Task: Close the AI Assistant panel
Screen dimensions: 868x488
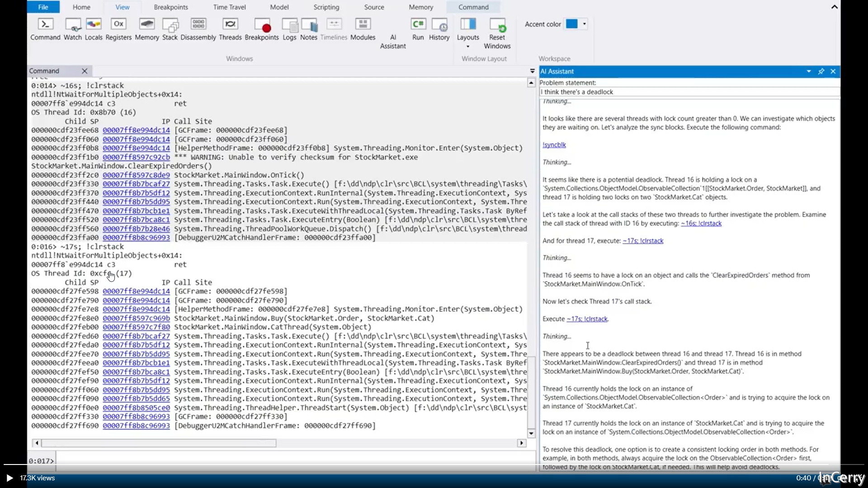Action: pyautogui.click(x=833, y=71)
